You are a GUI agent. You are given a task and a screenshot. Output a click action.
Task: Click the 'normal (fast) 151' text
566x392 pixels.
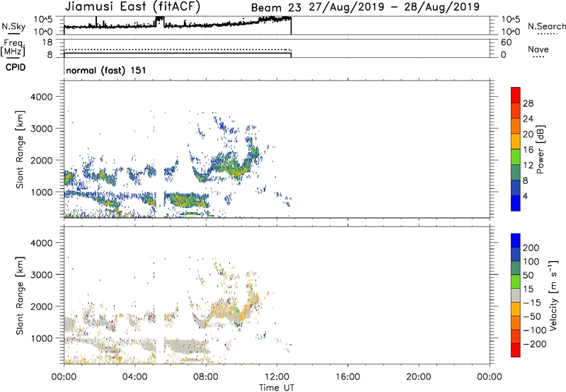point(106,70)
